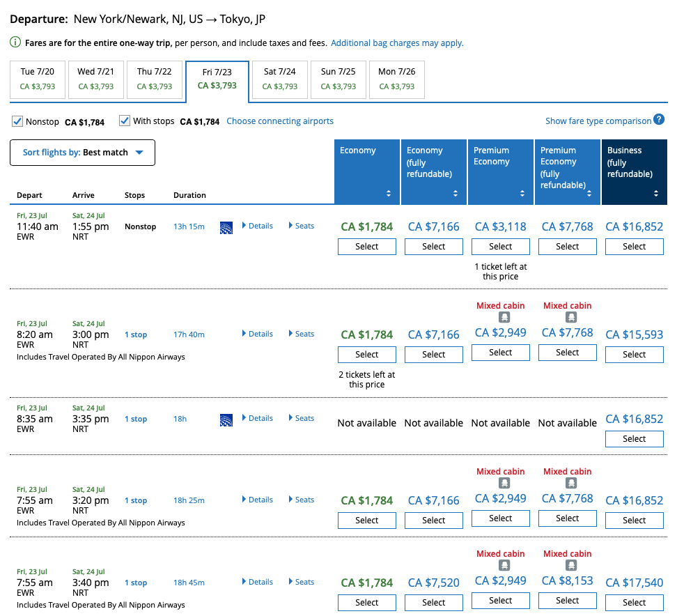677x616 pixels.
Task: Click the help icon beside fare type comparison
Action: pos(659,120)
